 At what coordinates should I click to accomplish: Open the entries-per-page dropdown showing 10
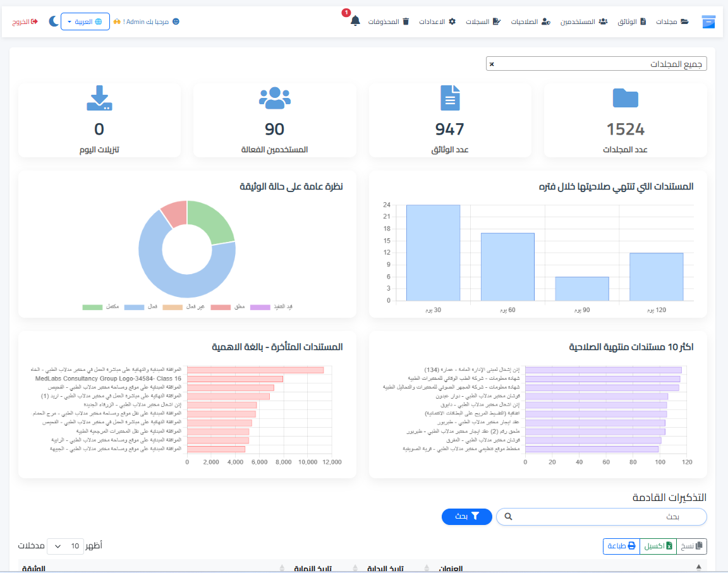pyautogui.click(x=66, y=546)
